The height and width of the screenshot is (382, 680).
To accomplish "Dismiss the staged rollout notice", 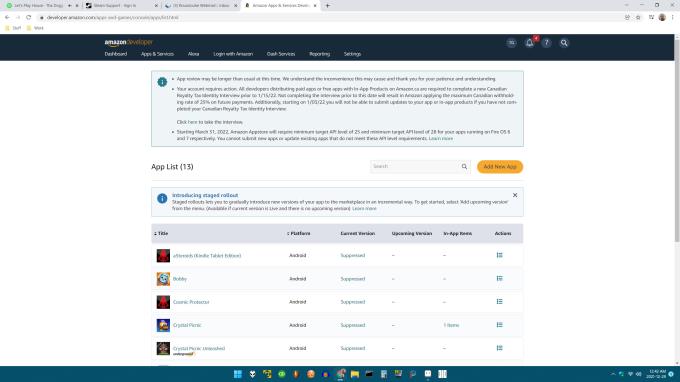I will tap(515, 195).
